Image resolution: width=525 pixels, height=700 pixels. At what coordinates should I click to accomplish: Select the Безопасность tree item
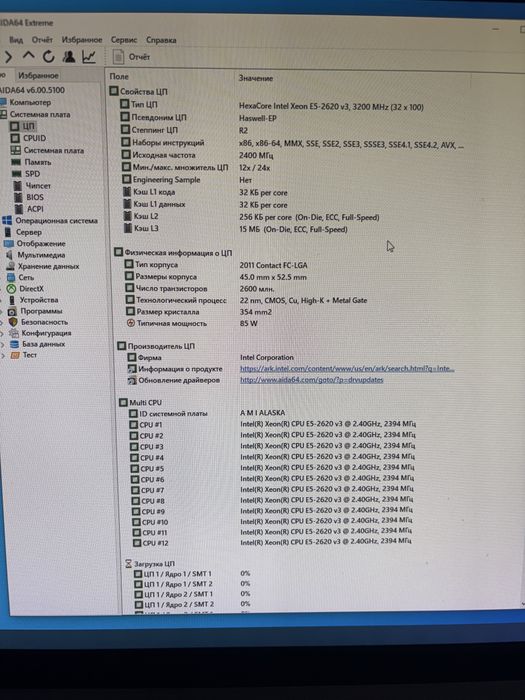[x=39, y=322]
